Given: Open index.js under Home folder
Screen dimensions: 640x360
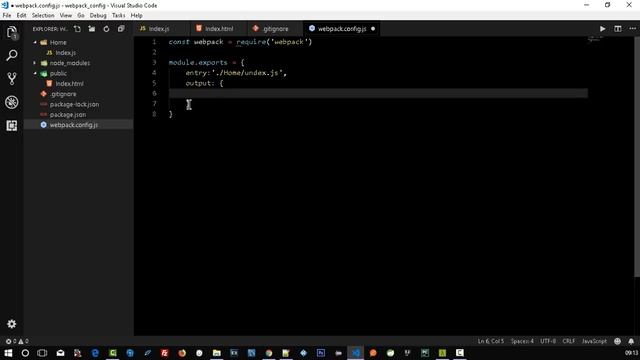Looking at the screenshot, I should pyautogui.click(x=65, y=53).
